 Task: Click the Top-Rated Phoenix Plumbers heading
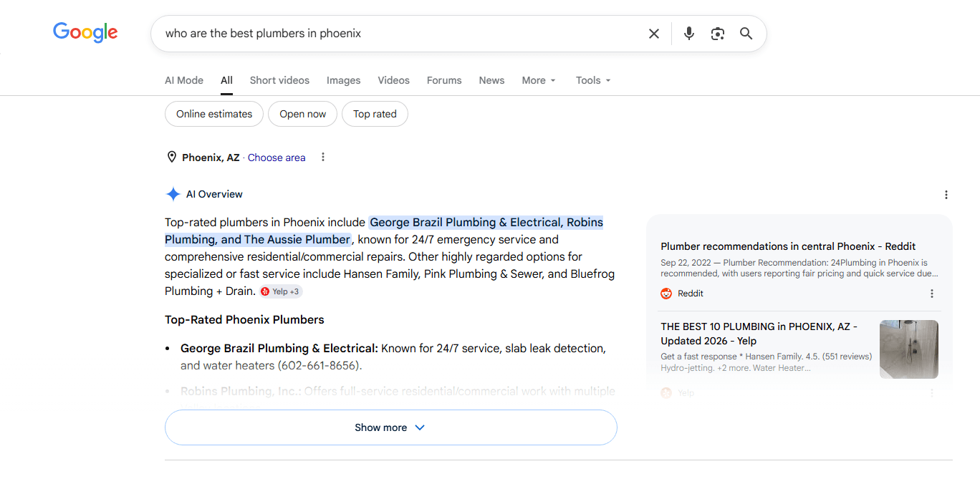tap(244, 320)
